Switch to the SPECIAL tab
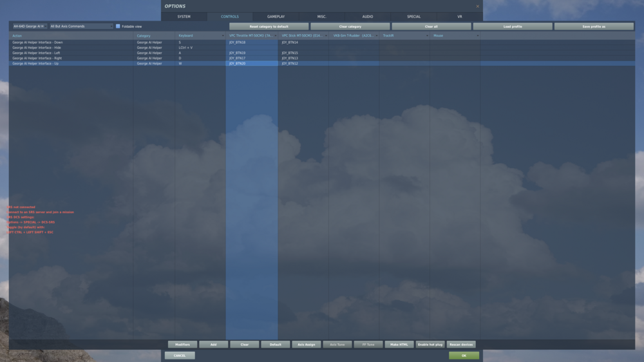This screenshot has width=644, height=362. point(413,17)
